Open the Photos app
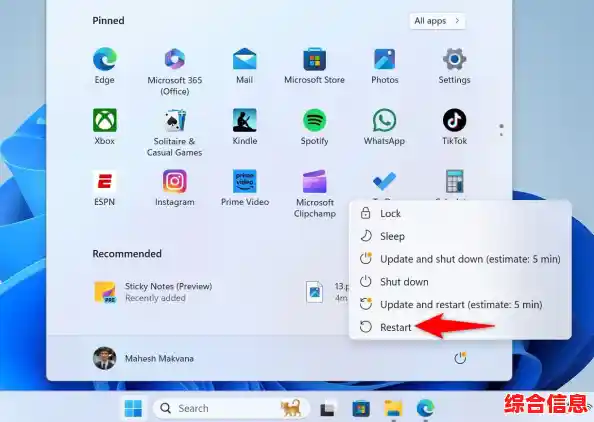Viewport: 594px width, 422px height. pos(385,66)
